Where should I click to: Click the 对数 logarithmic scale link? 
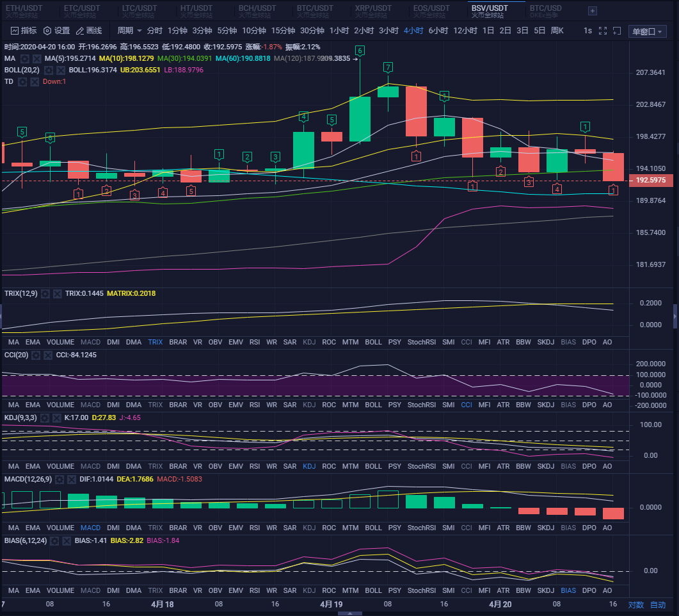[635, 604]
